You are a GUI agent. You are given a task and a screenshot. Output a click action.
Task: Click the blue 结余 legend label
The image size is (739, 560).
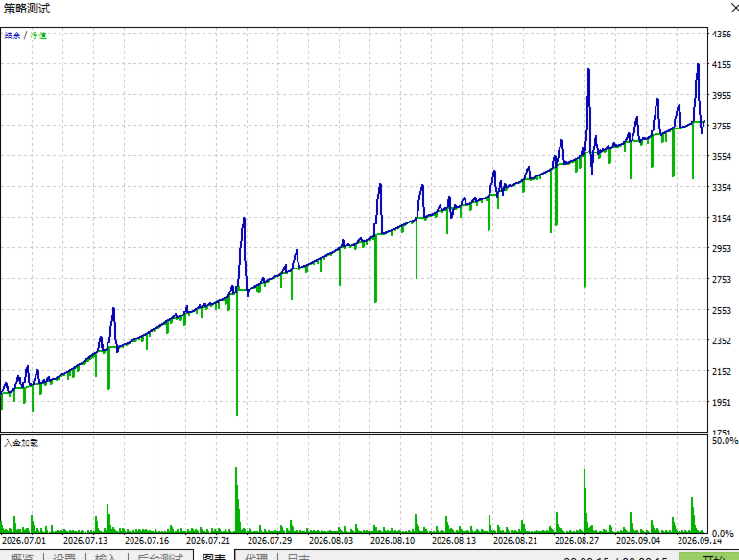pos(12,35)
